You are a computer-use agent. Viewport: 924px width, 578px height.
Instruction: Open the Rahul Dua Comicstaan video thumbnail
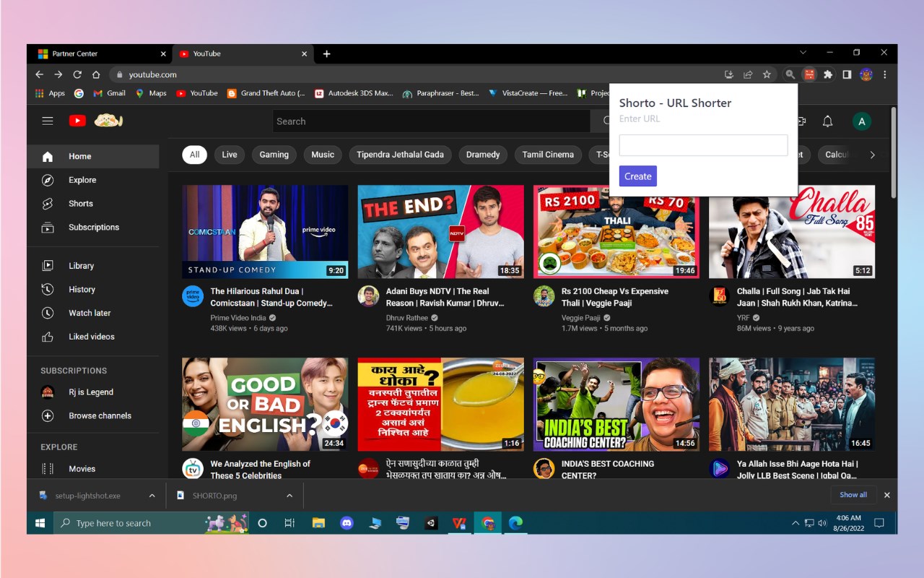[265, 232]
